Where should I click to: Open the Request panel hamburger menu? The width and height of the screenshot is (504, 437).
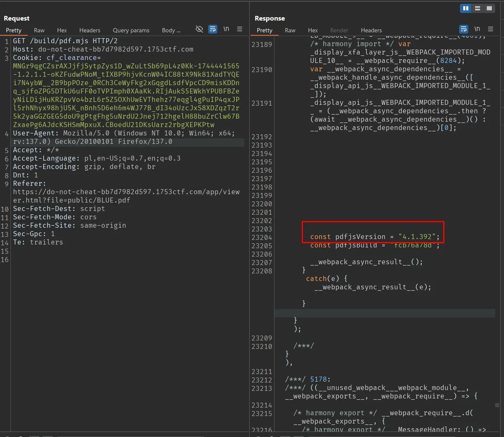(x=240, y=29)
